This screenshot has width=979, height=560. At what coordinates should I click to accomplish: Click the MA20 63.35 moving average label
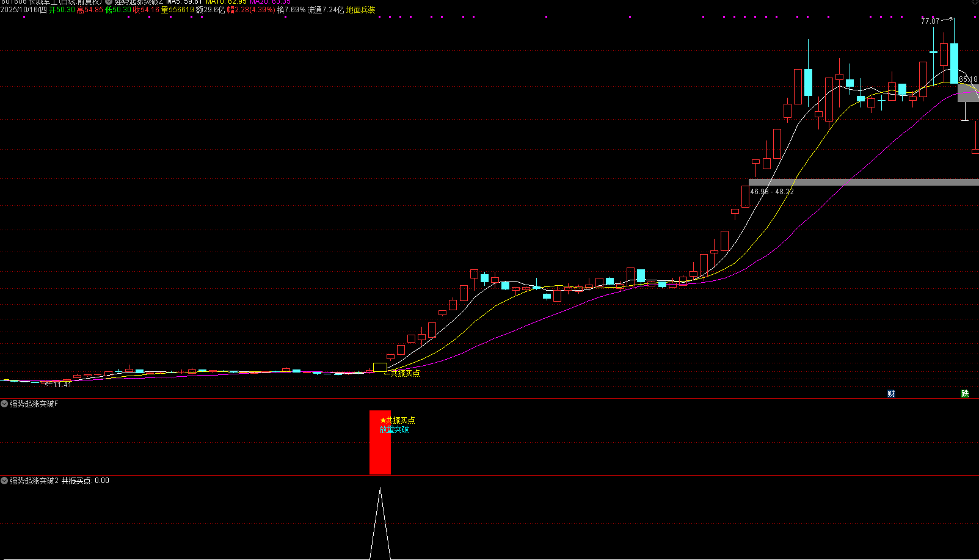point(271,2)
